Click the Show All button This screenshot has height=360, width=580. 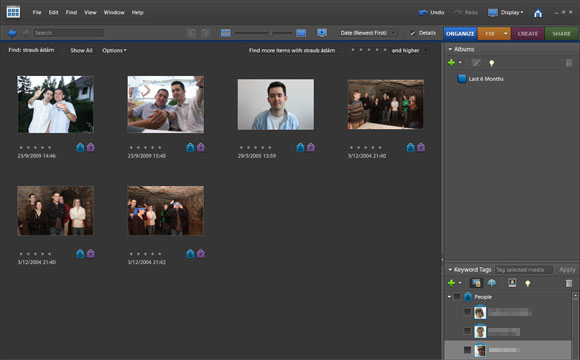(x=81, y=50)
